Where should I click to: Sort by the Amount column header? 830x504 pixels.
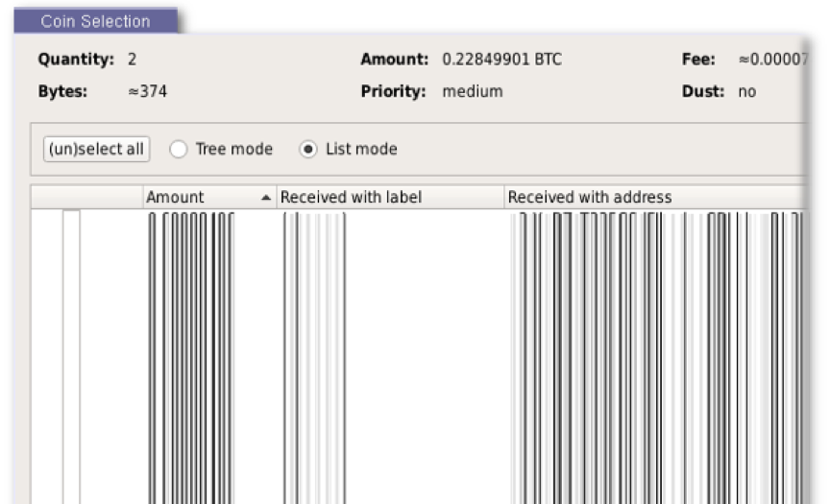point(209,197)
